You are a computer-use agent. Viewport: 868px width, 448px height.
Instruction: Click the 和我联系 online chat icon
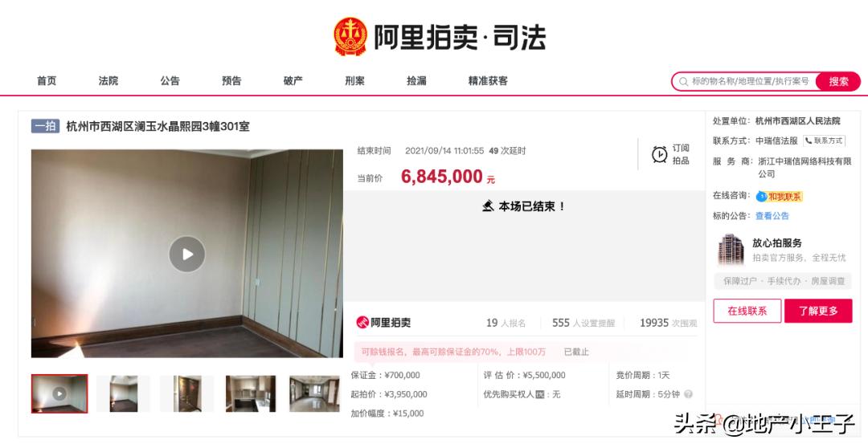coord(762,196)
